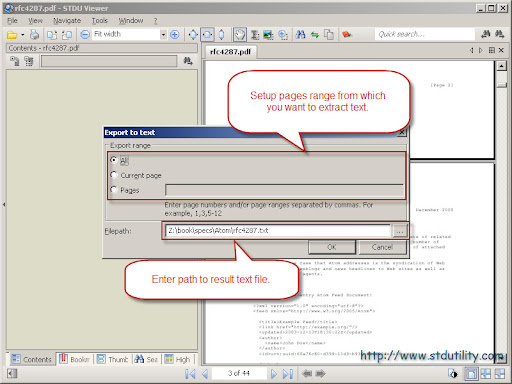
Task: Go to the last page
Action: coord(288,374)
